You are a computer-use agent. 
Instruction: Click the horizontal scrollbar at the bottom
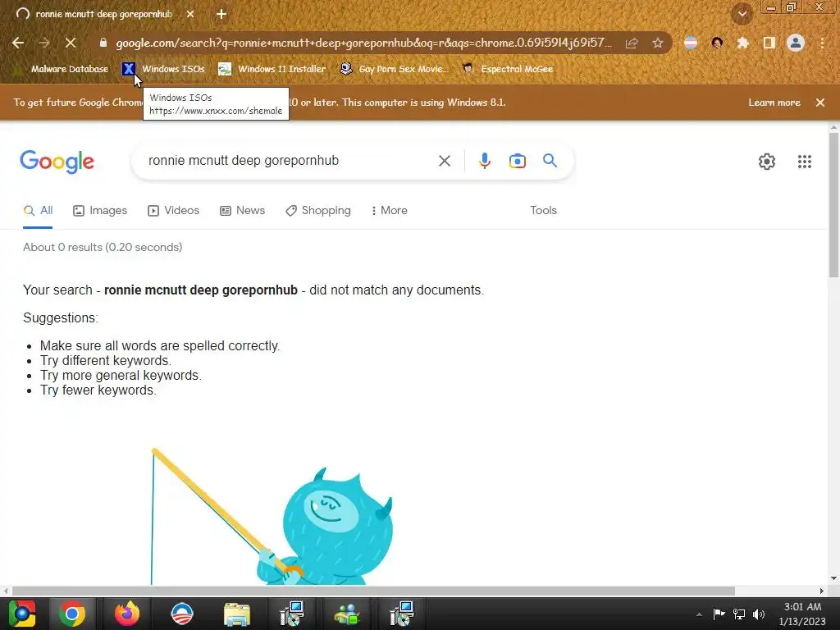point(373,591)
